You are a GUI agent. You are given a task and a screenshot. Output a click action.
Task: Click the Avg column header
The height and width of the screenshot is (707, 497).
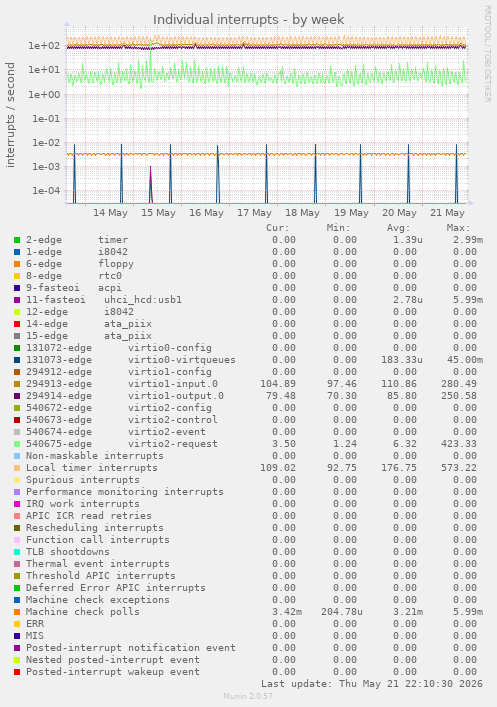(x=398, y=228)
